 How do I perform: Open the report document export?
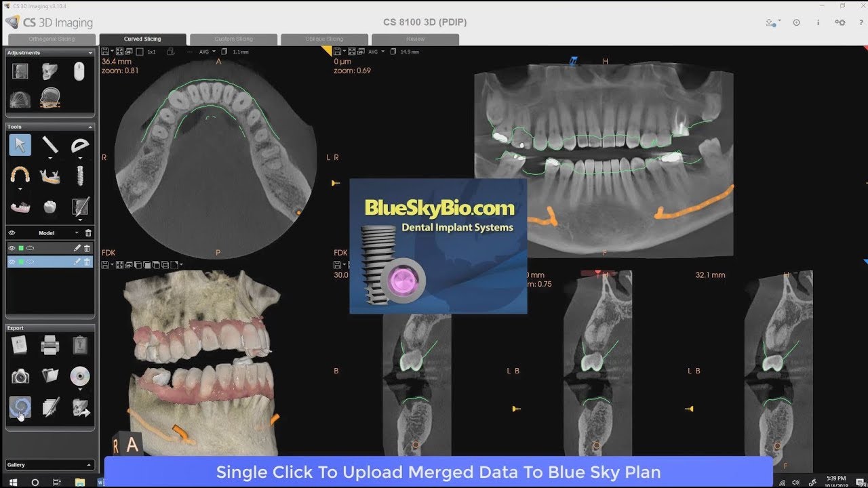click(20, 345)
